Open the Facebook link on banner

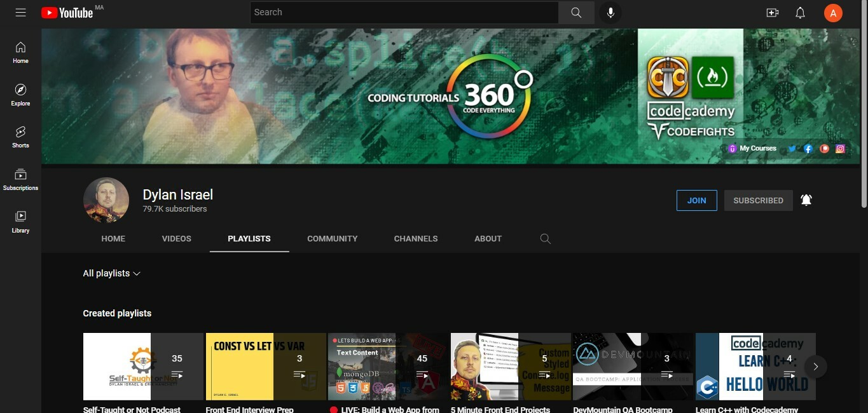click(808, 149)
